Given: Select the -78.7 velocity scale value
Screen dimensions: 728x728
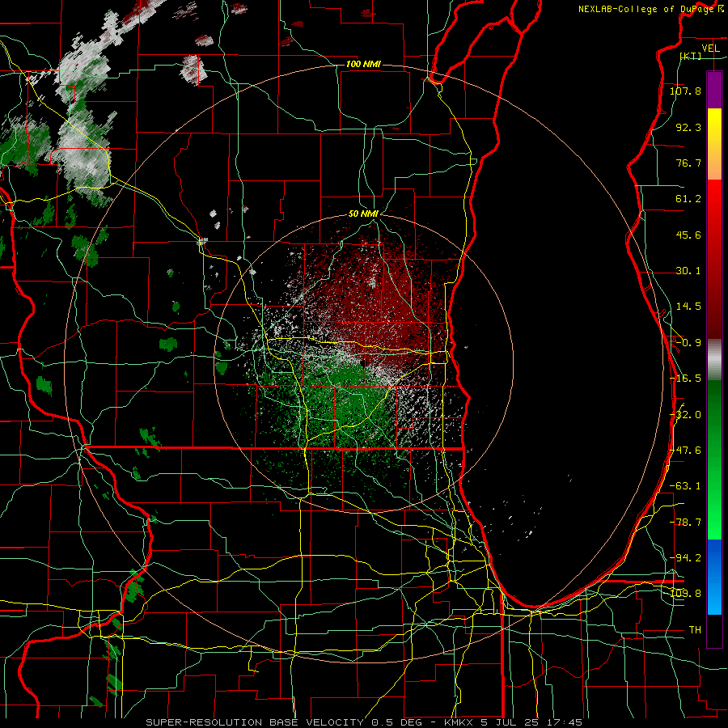Looking at the screenshot, I should click(685, 523).
